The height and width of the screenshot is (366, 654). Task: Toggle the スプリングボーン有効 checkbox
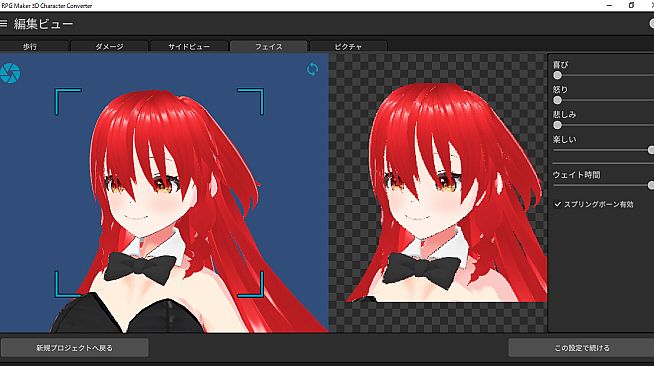pyautogui.click(x=558, y=204)
